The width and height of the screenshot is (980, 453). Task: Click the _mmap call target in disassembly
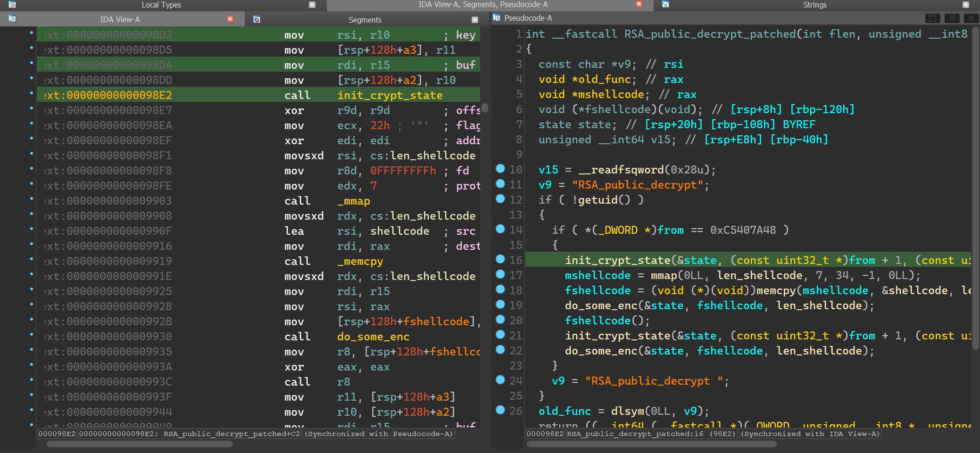(353, 201)
